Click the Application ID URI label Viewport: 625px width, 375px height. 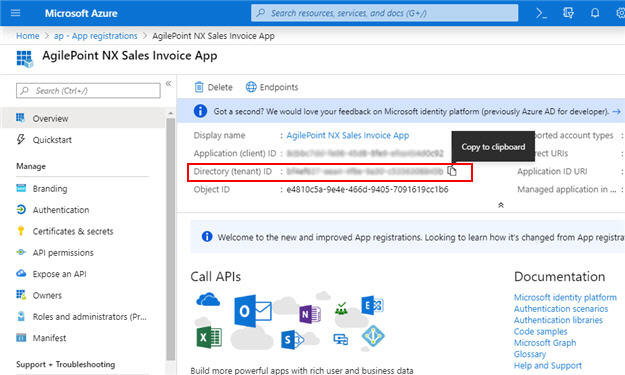552,171
